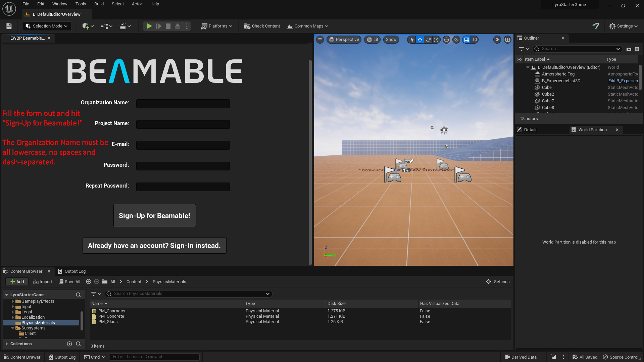Viewport: 644px width, 362px height.
Task: Open the Common Maps dropdown
Action: pos(307,26)
